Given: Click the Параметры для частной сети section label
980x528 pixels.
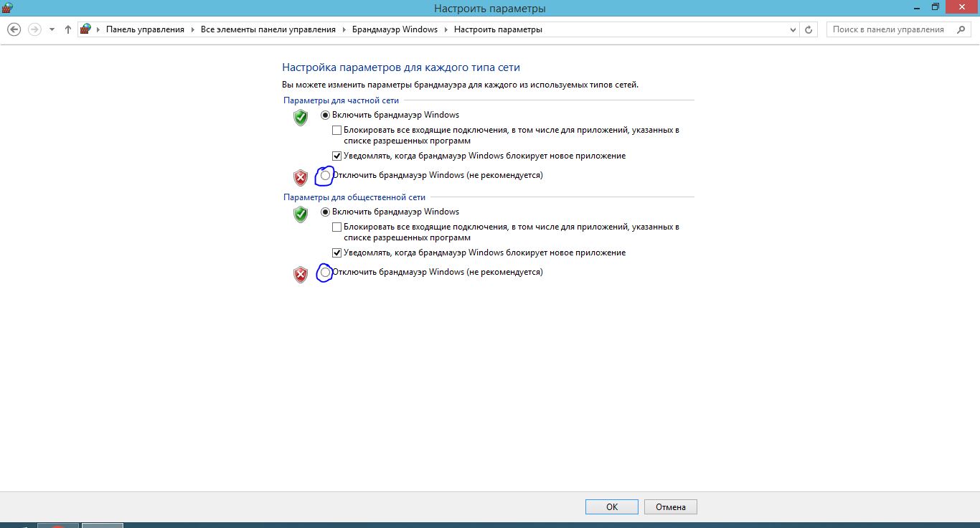Looking at the screenshot, I should (x=341, y=100).
